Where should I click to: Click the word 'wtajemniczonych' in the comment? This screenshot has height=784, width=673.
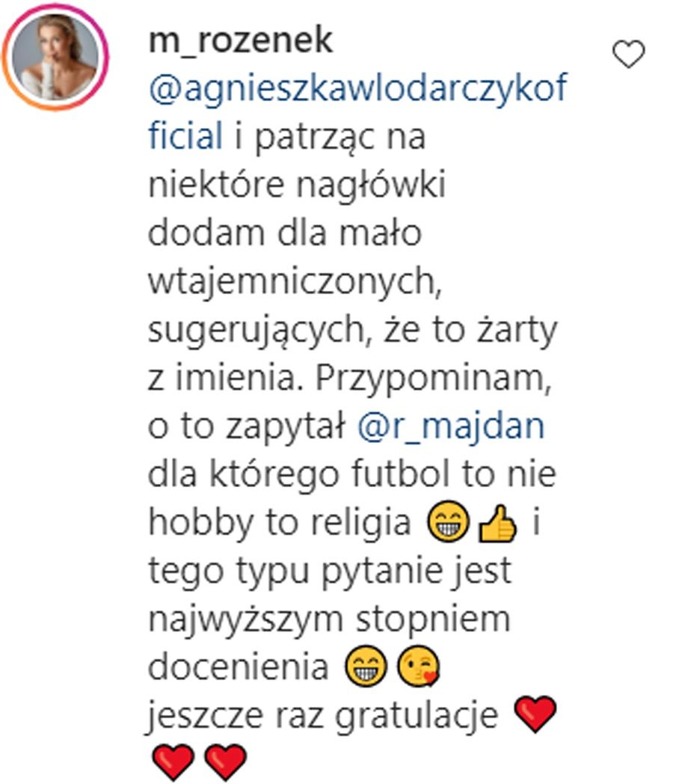295,283
